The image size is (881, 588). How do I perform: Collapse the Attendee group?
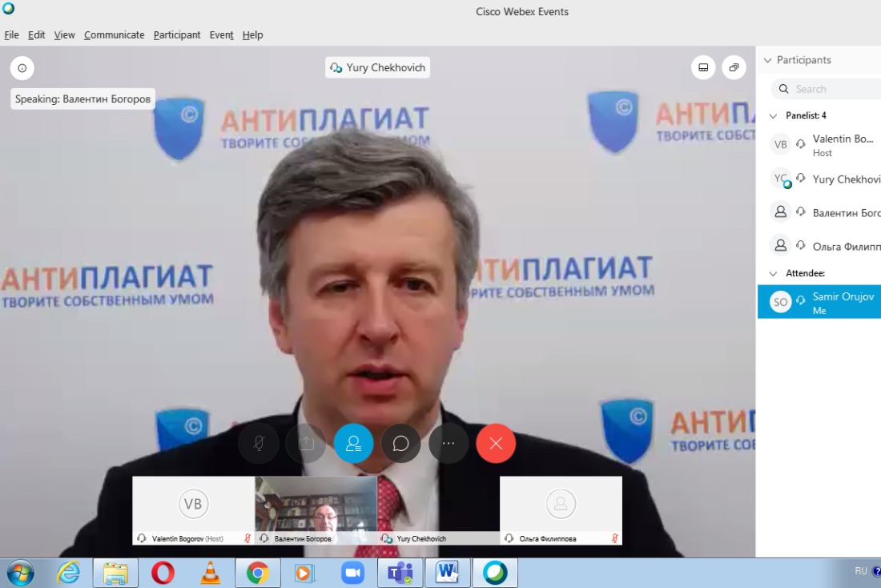[x=773, y=273]
